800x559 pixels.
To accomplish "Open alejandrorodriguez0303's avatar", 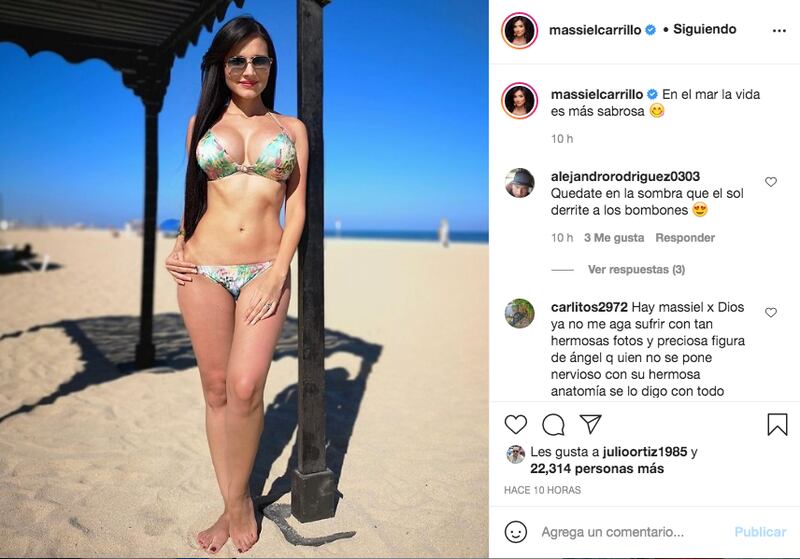I will point(519,183).
